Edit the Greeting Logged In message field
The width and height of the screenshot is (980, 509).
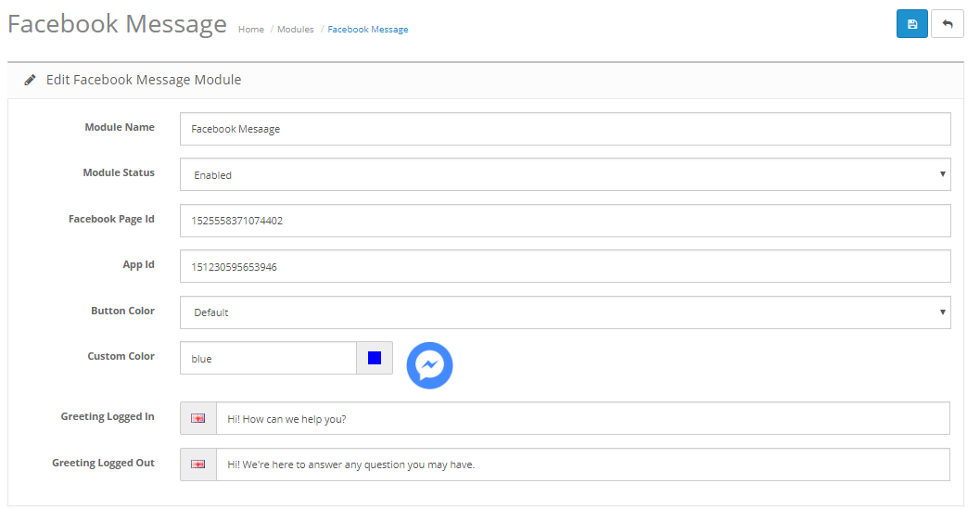coord(582,418)
